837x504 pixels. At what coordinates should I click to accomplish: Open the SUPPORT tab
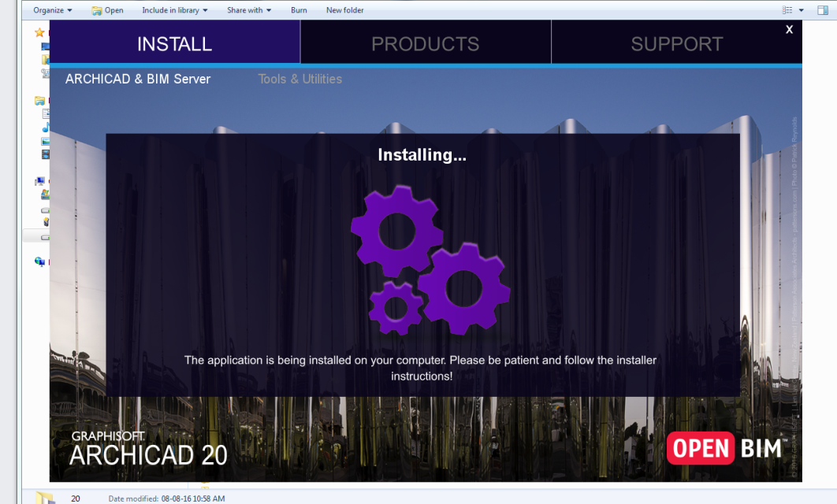coord(676,43)
